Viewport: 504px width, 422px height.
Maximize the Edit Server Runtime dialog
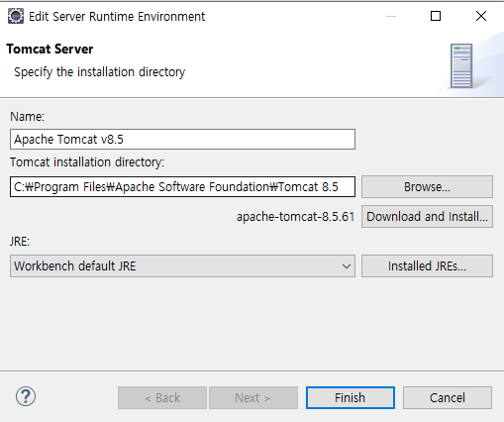coord(436,16)
